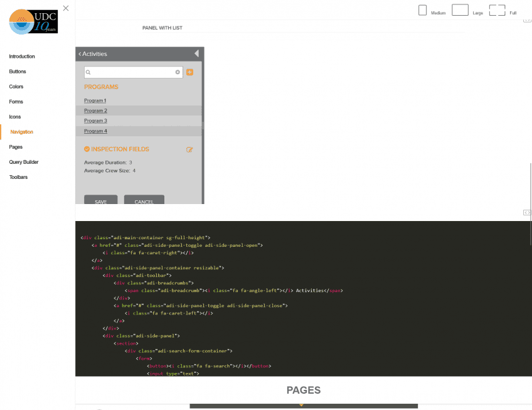Click the SAVE button
Image resolution: width=532 pixels, height=410 pixels.
click(101, 200)
